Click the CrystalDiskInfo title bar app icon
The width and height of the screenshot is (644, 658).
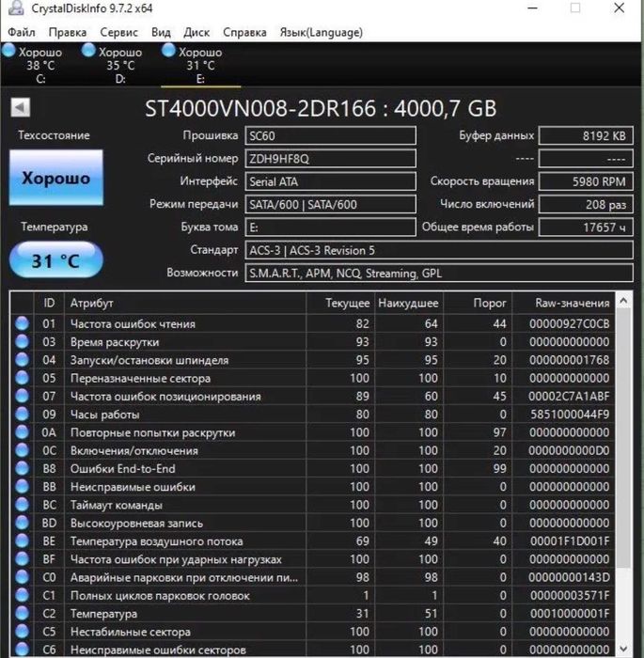16,8
